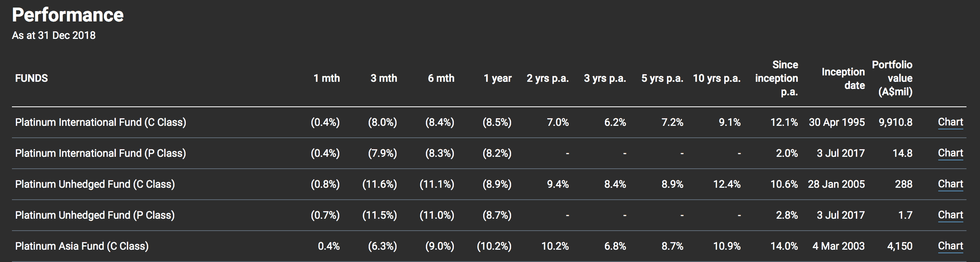
Task: Click the 5 yrs p.a. column header
Action: coord(662,78)
